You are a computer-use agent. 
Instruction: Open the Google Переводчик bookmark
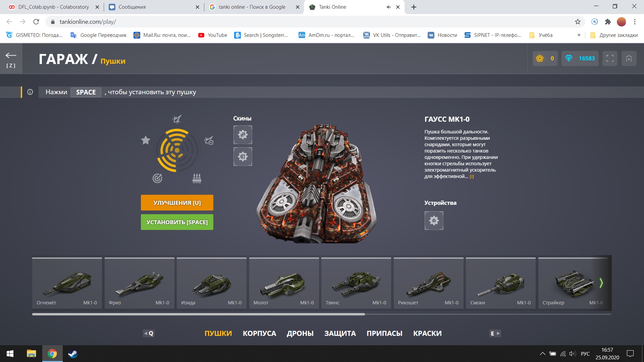[99, 35]
